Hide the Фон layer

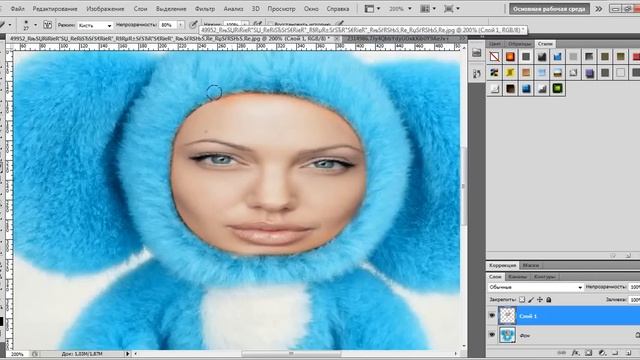pyautogui.click(x=492, y=335)
